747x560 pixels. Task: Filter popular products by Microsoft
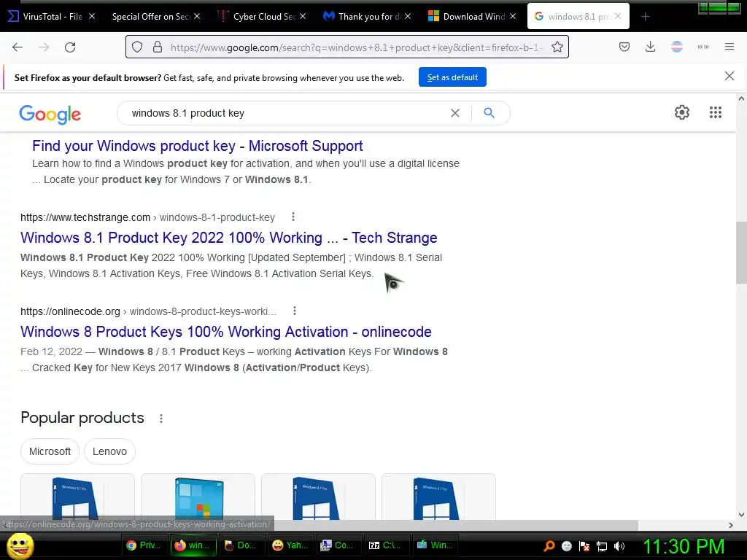coord(50,451)
